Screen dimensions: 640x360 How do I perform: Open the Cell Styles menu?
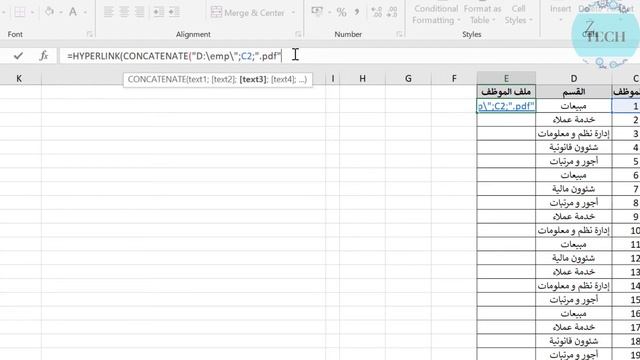point(518,14)
